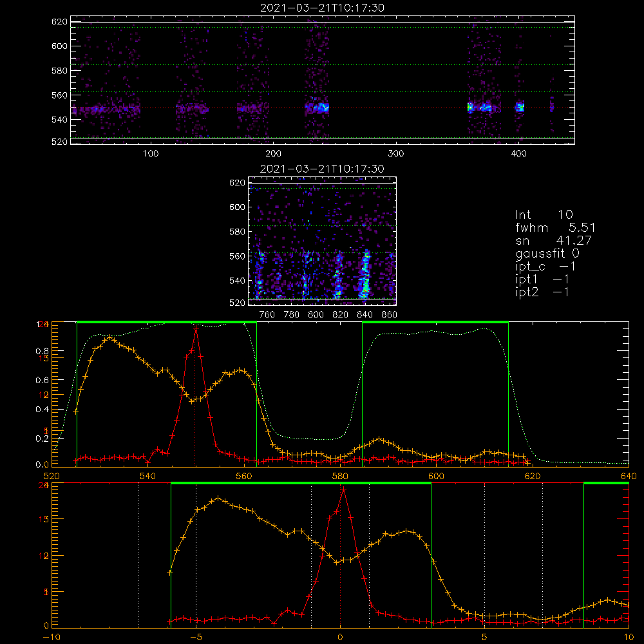Click y-axis label 580 on top spectrogram

click(59, 71)
